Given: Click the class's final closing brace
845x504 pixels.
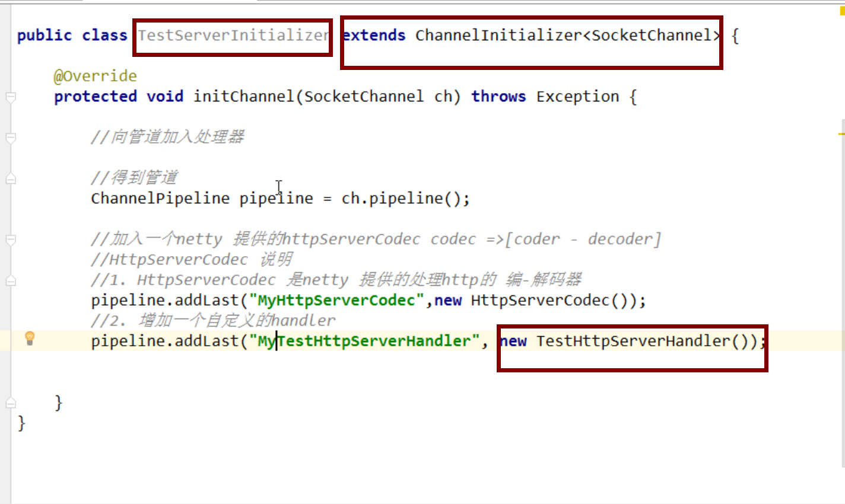Looking at the screenshot, I should pyautogui.click(x=22, y=423).
